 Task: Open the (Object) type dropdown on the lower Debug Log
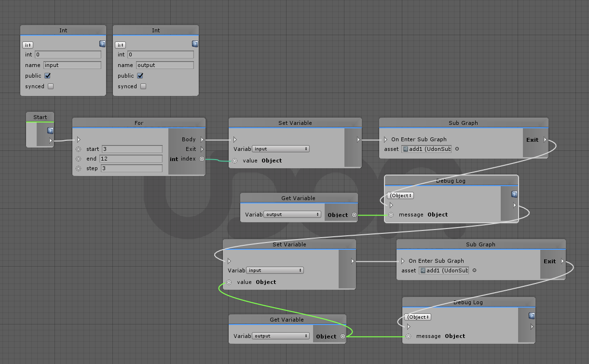(418, 317)
